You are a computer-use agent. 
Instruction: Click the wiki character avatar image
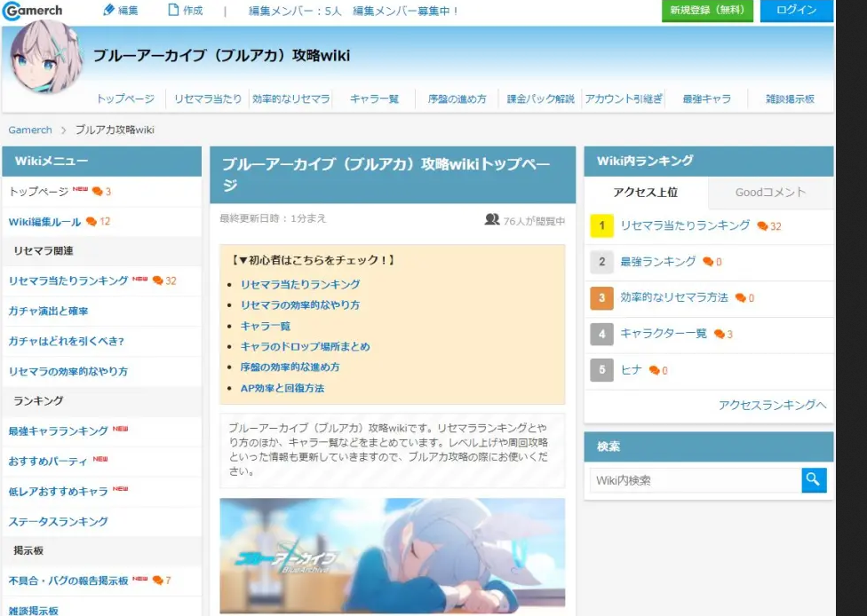click(46, 58)
